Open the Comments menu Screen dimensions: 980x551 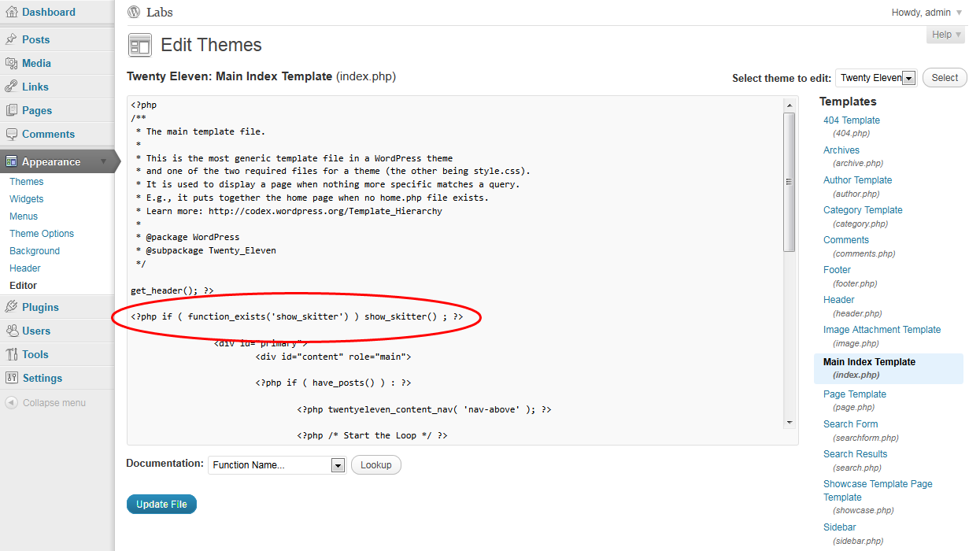pyautogui.click(x=48, y=134)
